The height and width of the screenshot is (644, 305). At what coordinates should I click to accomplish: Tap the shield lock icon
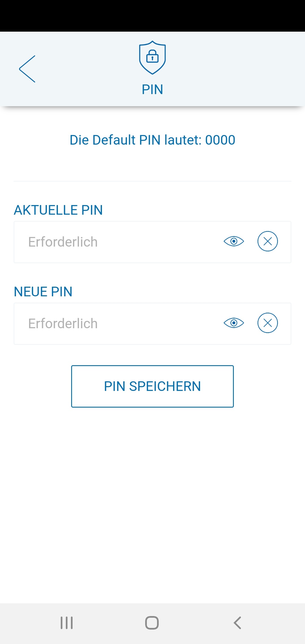point(152,57)
